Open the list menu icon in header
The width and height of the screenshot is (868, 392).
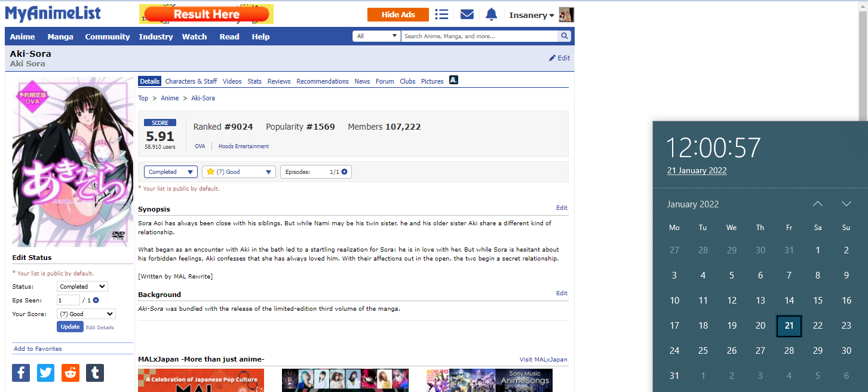tap(441, 15)
